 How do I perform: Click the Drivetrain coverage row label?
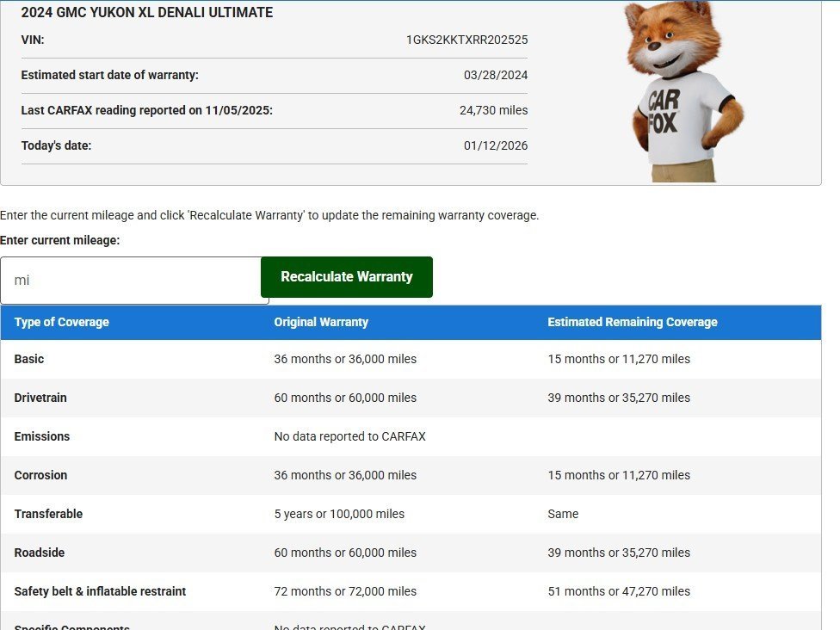click(x=40, y=398)
